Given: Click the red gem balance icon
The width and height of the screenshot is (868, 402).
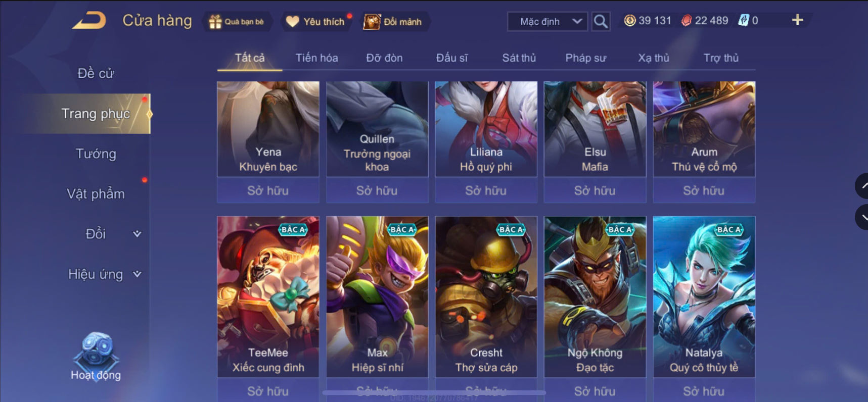Looking at the screenshot, I should 686,21.
